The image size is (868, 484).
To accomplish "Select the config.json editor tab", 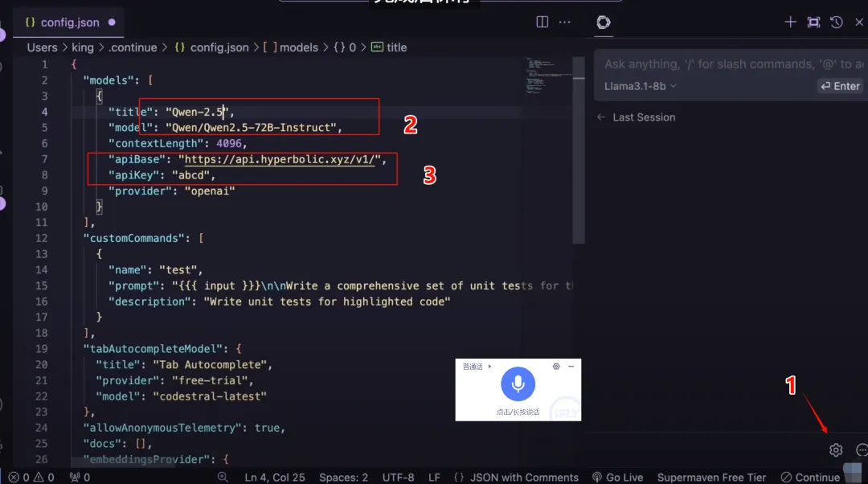I will pyautogui.click(x=70, y=23).
